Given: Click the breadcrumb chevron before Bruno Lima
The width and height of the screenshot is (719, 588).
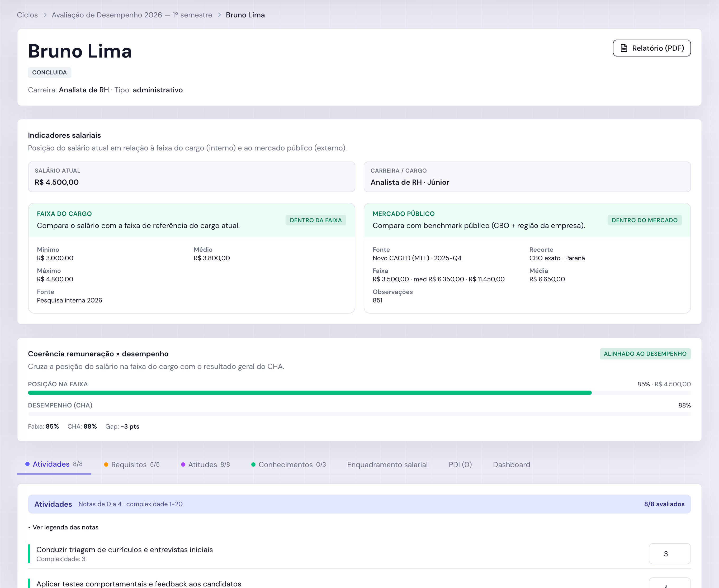Looking at the screenshot, I should coord(219,15).
